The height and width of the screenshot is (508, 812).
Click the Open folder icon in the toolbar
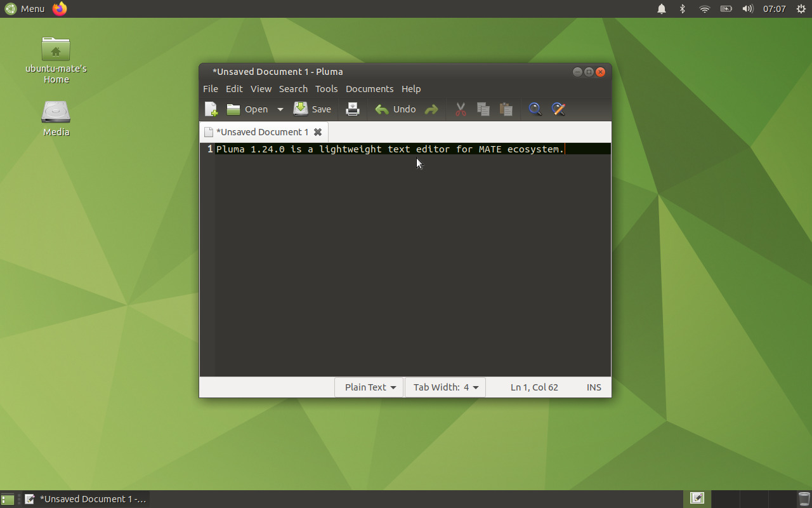pyautogui.click(x=233, y=109)
